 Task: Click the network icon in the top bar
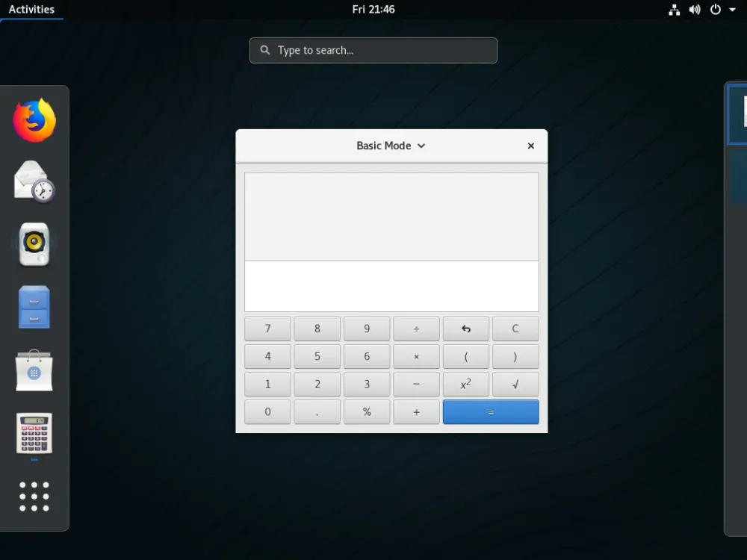[x=674, y=10]
